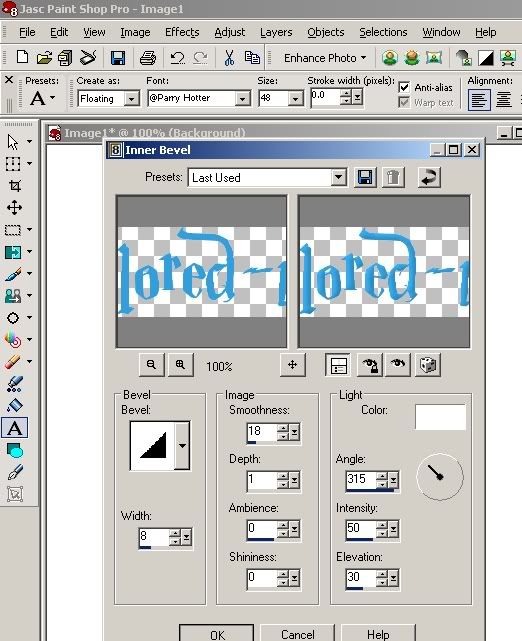Open the Objects menu

(x=326, y=32)
